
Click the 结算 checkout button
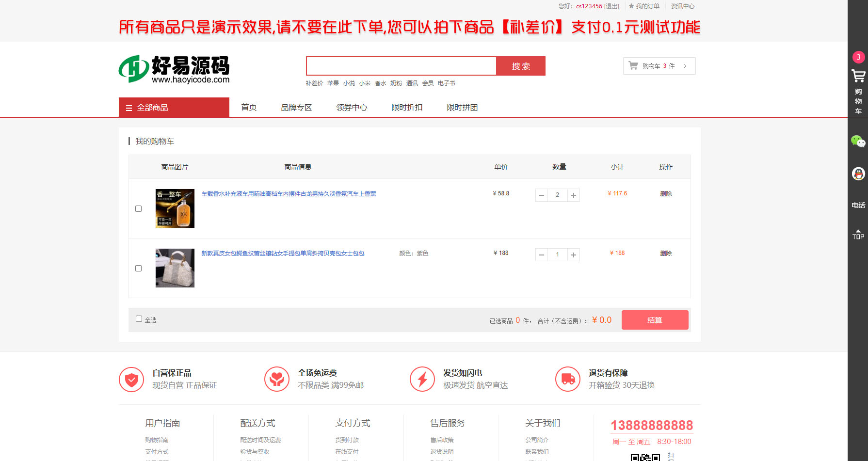point(655,320)
